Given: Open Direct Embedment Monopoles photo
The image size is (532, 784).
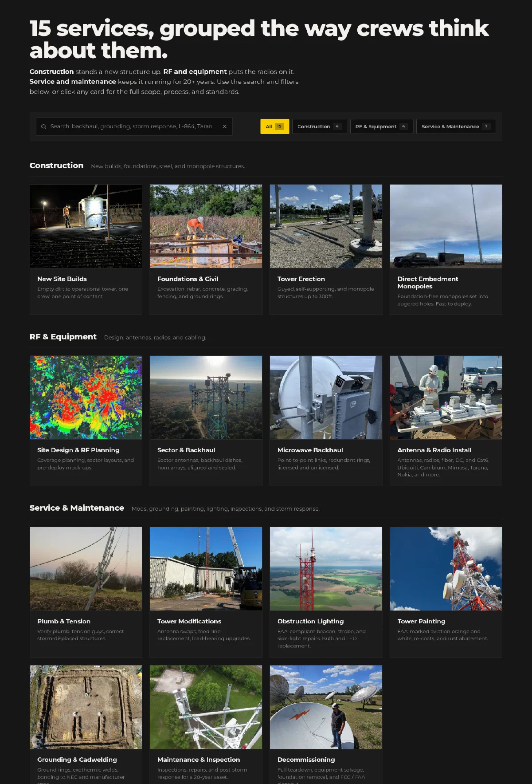Looking at the screenshot, I should point(446,226).
